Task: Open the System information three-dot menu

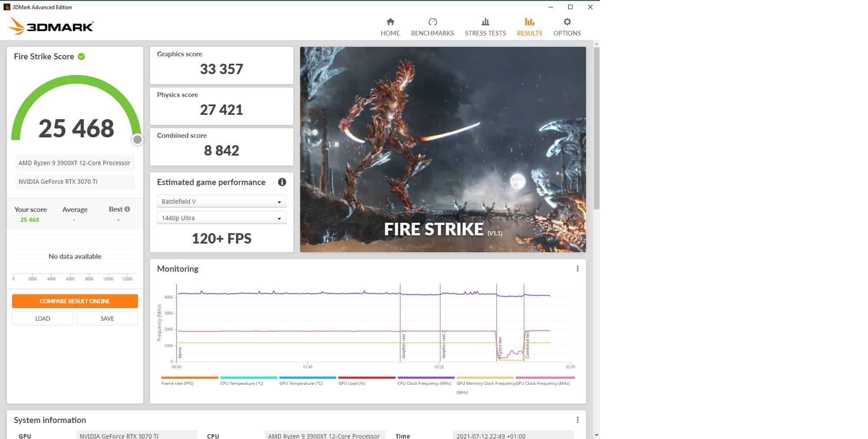Action: click(x=577, y=420)
